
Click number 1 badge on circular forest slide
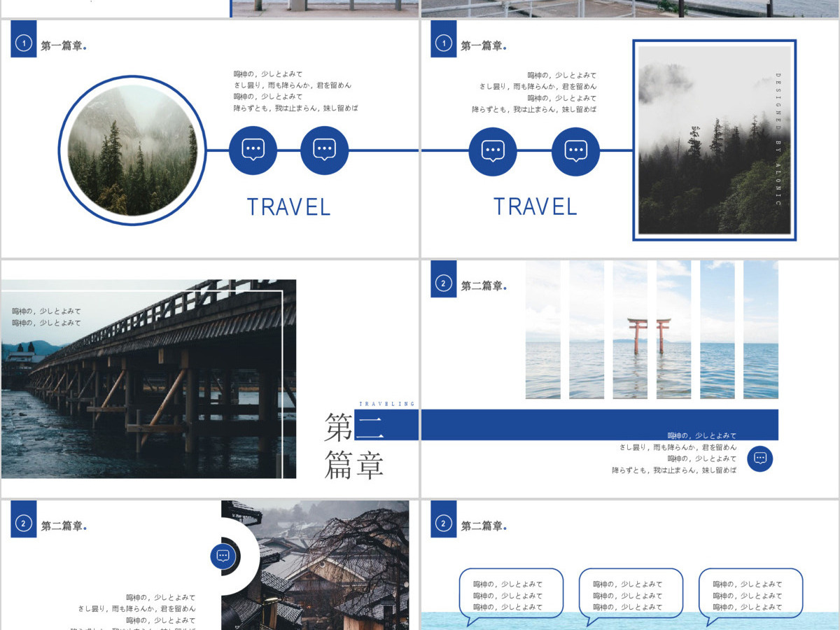click(24, 43)
